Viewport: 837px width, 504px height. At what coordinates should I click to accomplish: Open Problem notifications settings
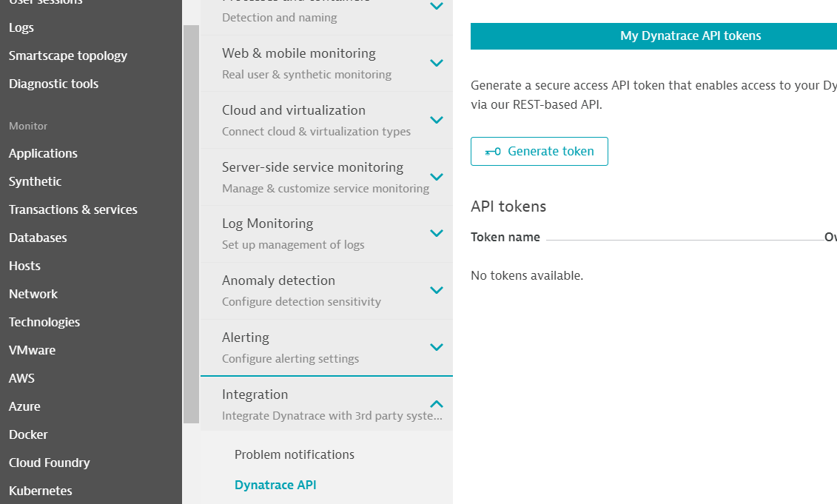click(295, 454)
